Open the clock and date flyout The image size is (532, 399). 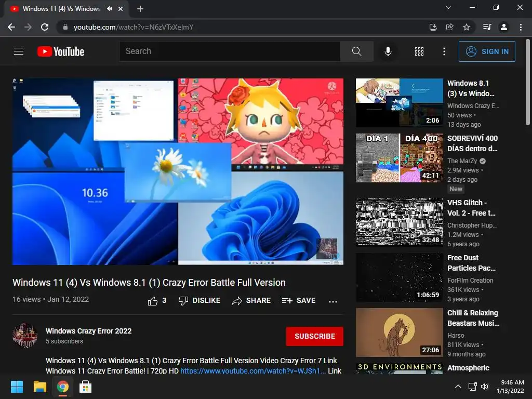coord(510,387)
